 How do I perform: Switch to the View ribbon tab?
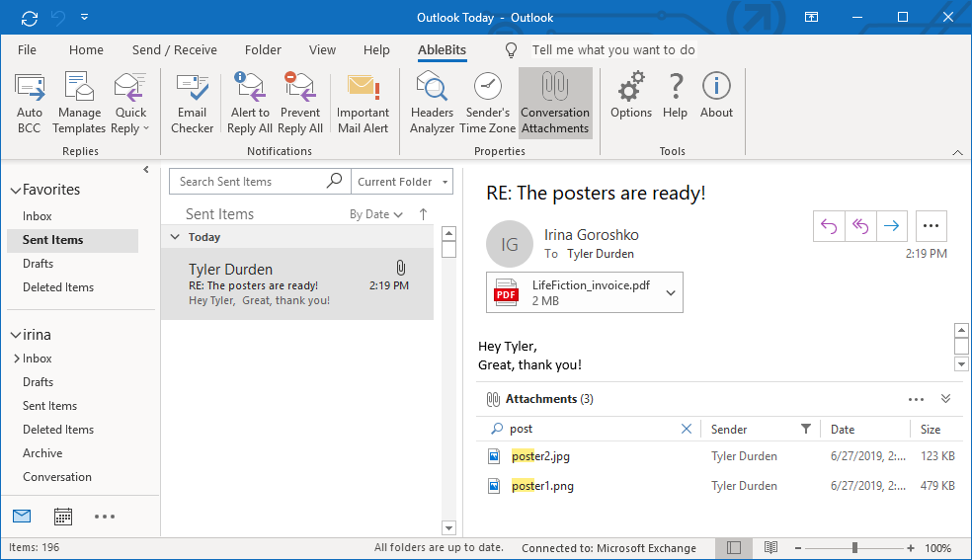tap(322, 49)
